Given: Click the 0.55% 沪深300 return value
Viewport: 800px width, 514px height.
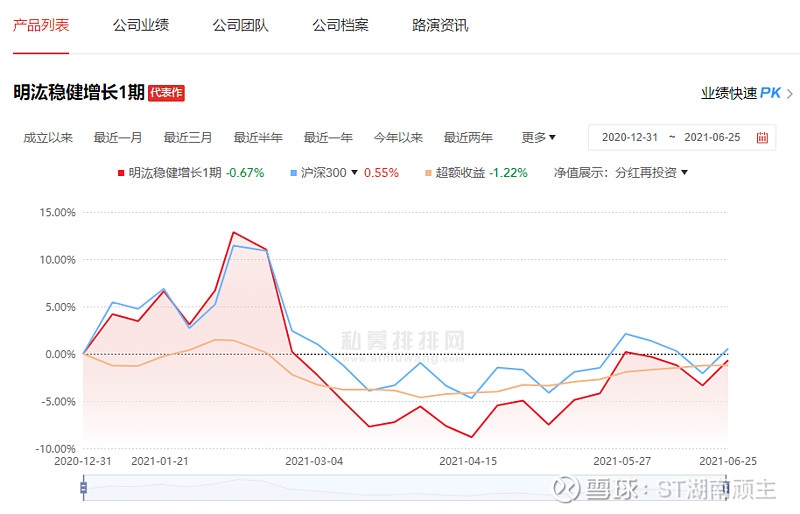Looking at the screenshot, I should tap(381, 173).
